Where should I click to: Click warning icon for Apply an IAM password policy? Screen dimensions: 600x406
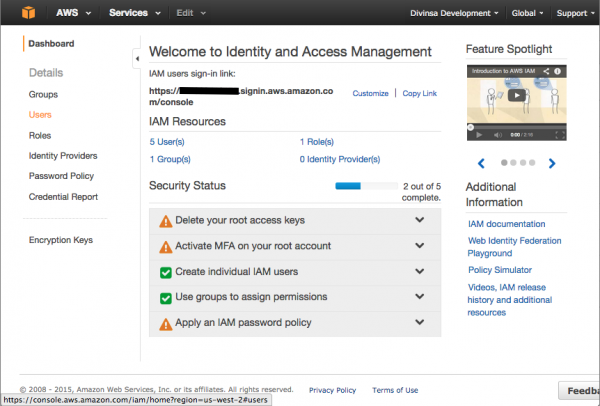[166, 324]
